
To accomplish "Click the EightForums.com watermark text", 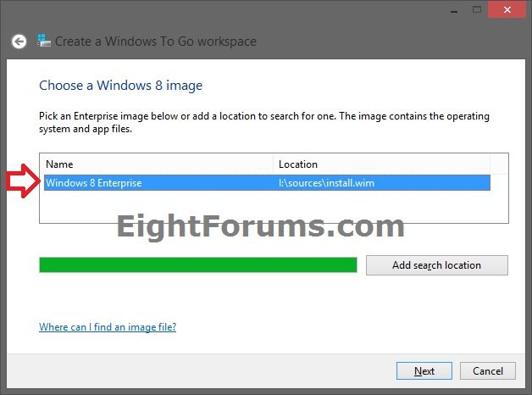I will point(259,227).
